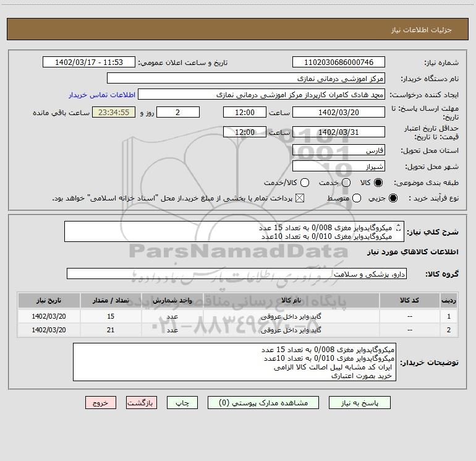Click date 1402/03/20 in row 2
This screenshot has height=461, width=476.
coord(49,330)
